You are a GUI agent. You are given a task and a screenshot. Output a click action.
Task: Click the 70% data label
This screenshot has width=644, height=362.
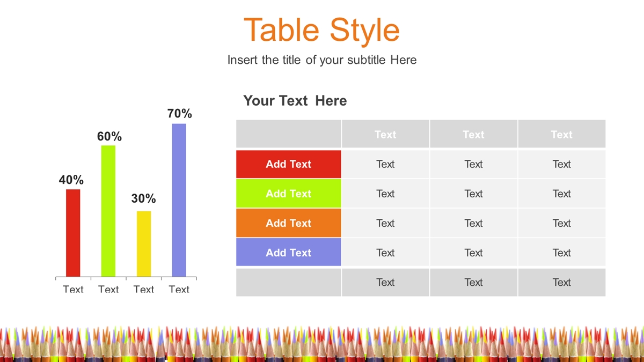pyautogui.click(x=179, y=114)
